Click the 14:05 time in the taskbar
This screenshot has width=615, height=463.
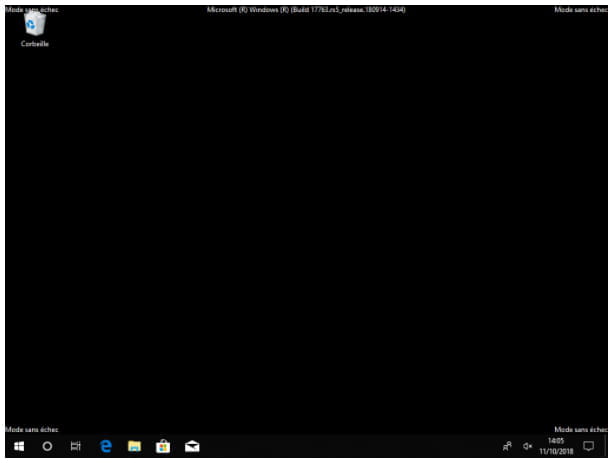pos(556,441)
